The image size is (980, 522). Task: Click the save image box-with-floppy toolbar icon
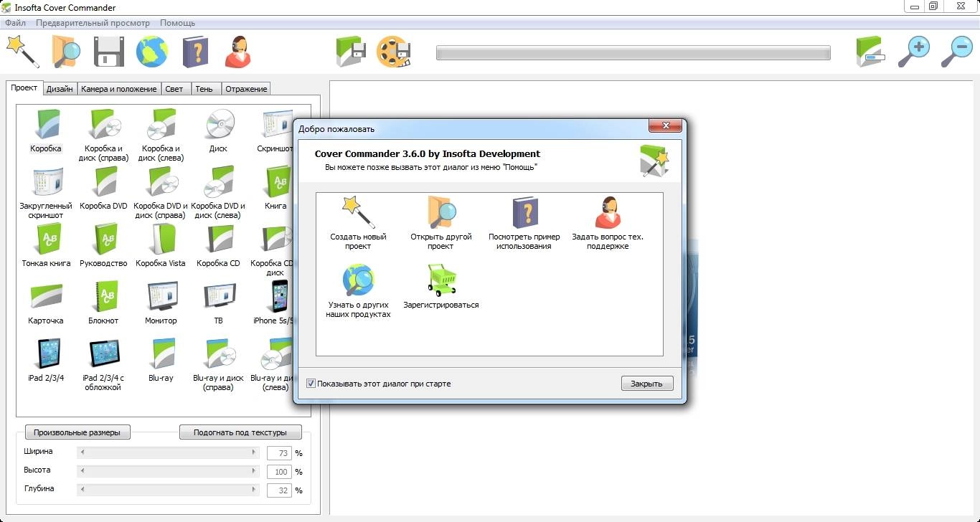tap(352, 52)
